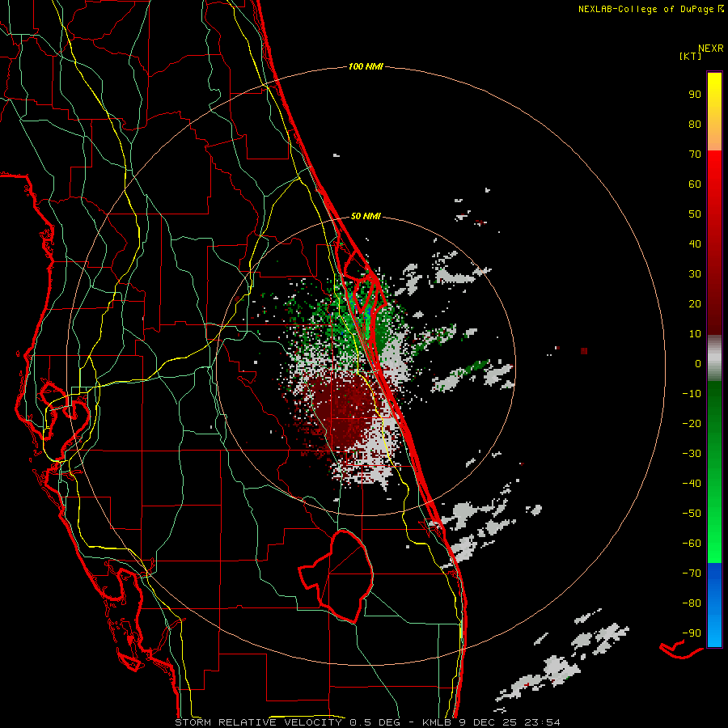Click the -60 value on the velocity scale

(692, 544)
